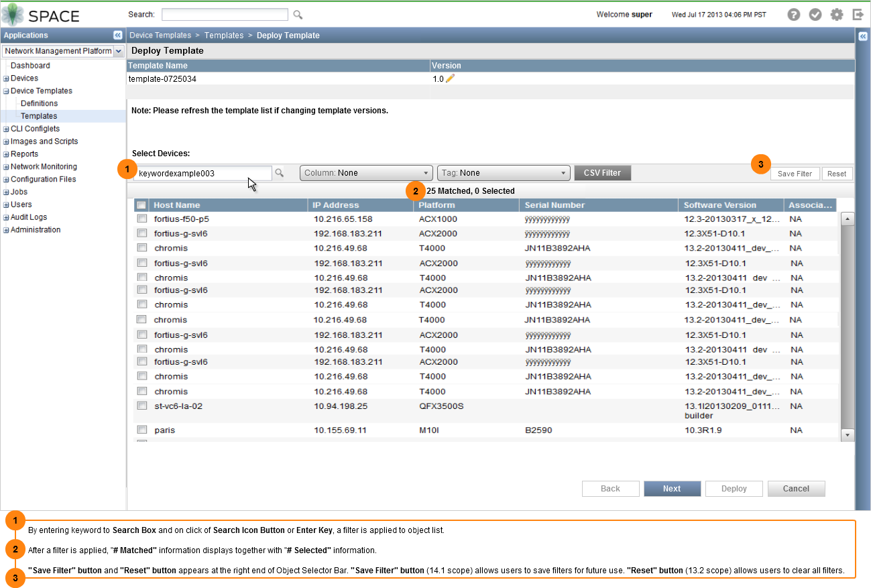Click the template-0725034 name cell
Viewport: 871px width, 588px height.
pos(163,79)
